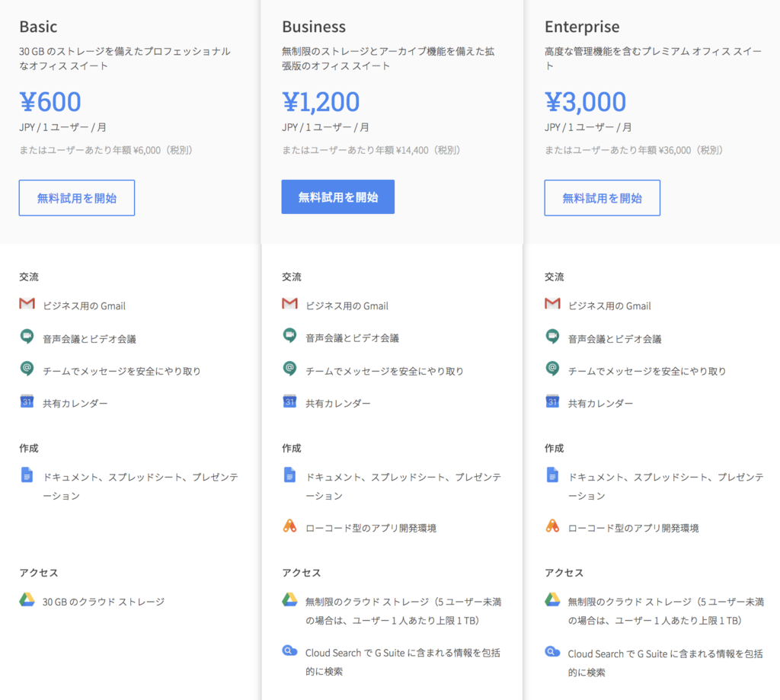The image size is (780, 700).
Task: Click the Enterprise plan description paragraph
Action: pos(653,58)
